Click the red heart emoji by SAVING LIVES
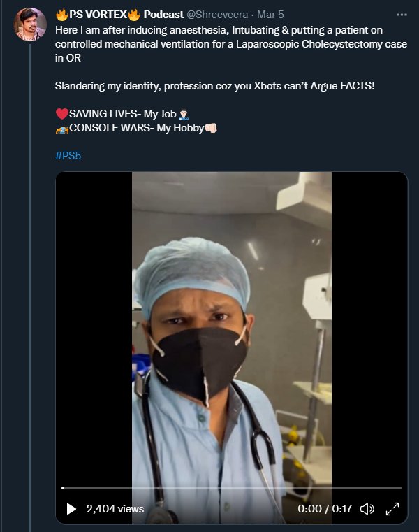Image resolution: width=419 pixels, height=532 pixels. point(61,114)
